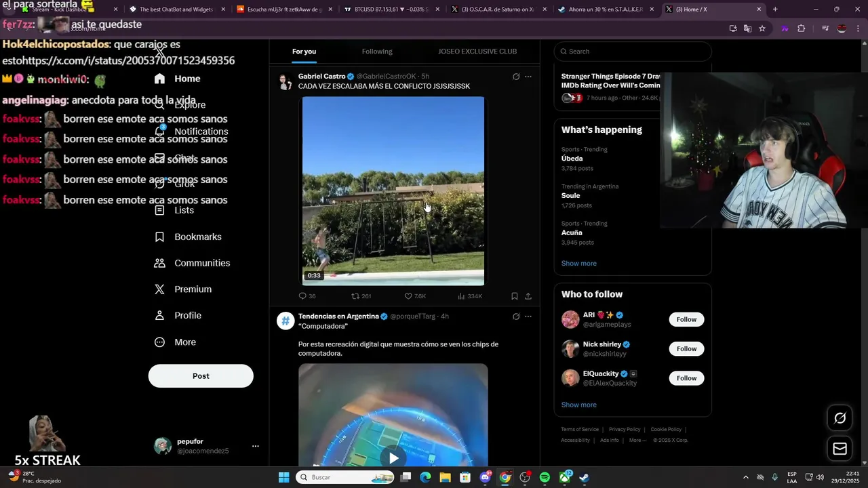Screen dimensions: 868x488
Task: Open Privacy Policy link
Action: pos(625,429)
